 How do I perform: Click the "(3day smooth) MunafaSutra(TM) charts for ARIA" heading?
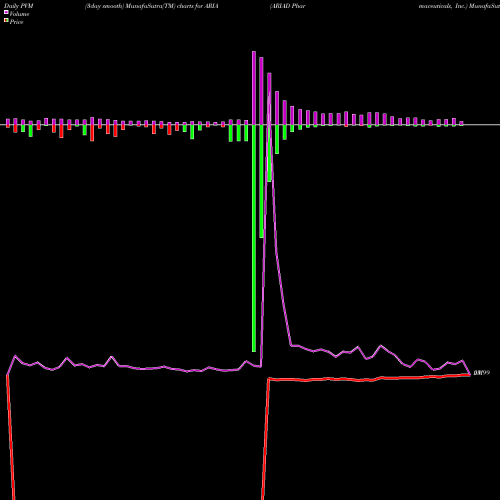pos(152,6)
